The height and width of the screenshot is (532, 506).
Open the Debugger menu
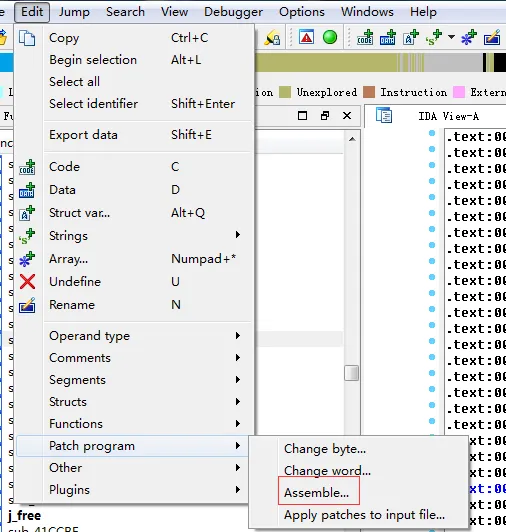pos(233,12)
